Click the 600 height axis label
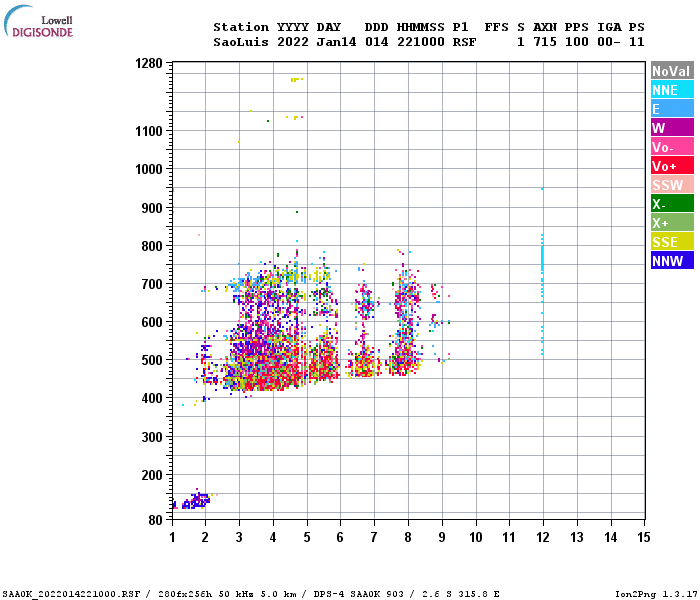The height and width of the screenshot is (600, 700). pyautogui.click(x=152, y=322)
